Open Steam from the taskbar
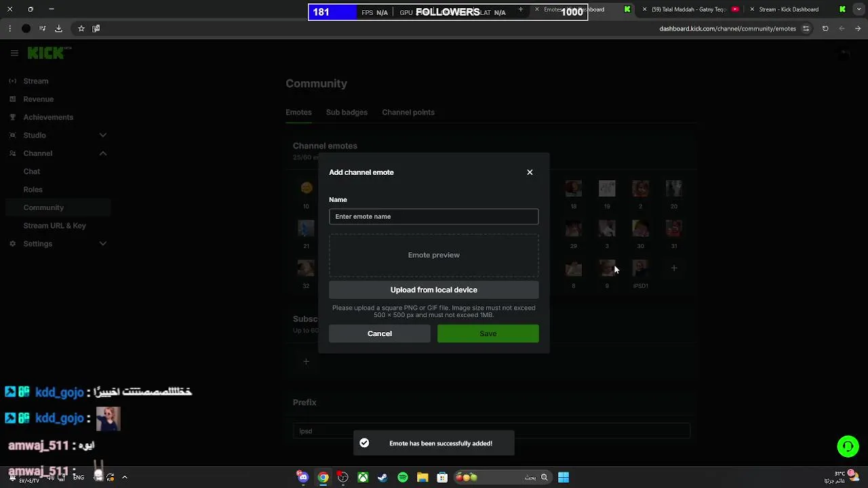 [382, 477]
